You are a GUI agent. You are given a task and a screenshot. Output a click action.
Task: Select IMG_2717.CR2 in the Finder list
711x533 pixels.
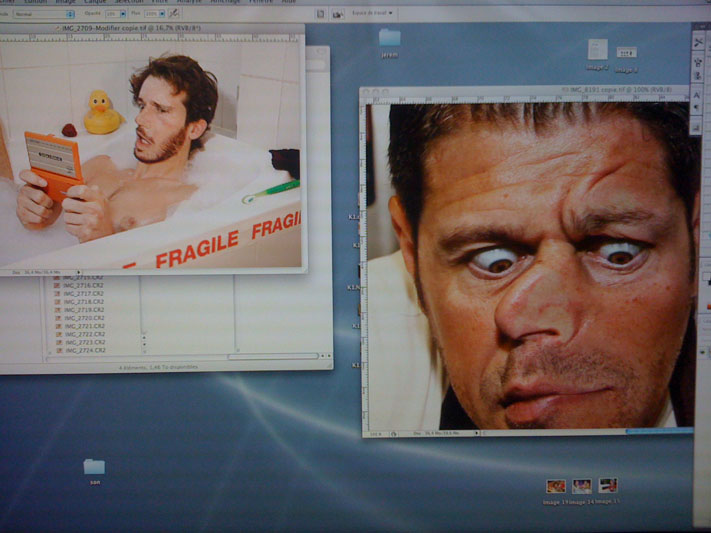click(79, 294)
